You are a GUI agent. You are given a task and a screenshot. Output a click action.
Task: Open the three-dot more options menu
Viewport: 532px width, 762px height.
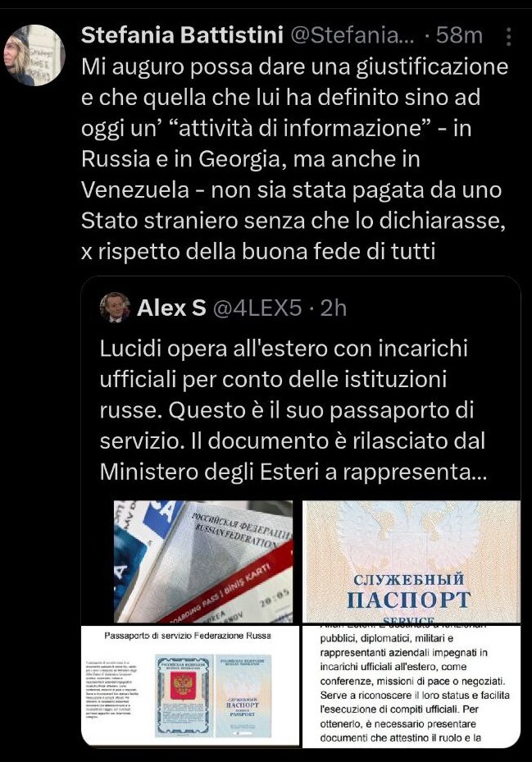click(508, 36)
